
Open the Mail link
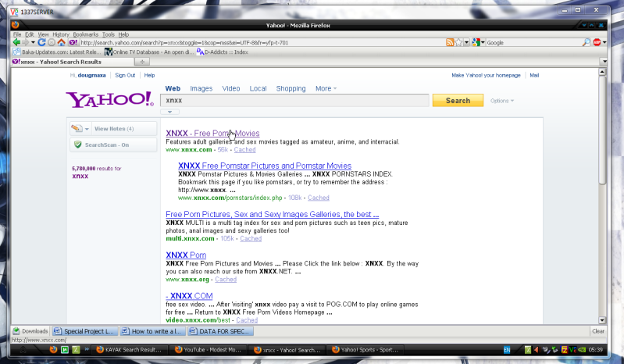534,75
